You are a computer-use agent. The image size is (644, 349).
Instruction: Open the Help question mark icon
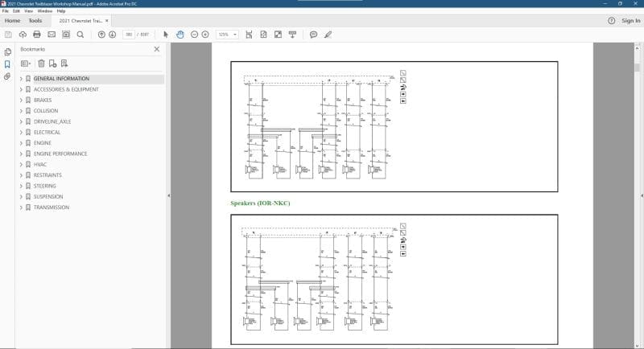(612, 20)
